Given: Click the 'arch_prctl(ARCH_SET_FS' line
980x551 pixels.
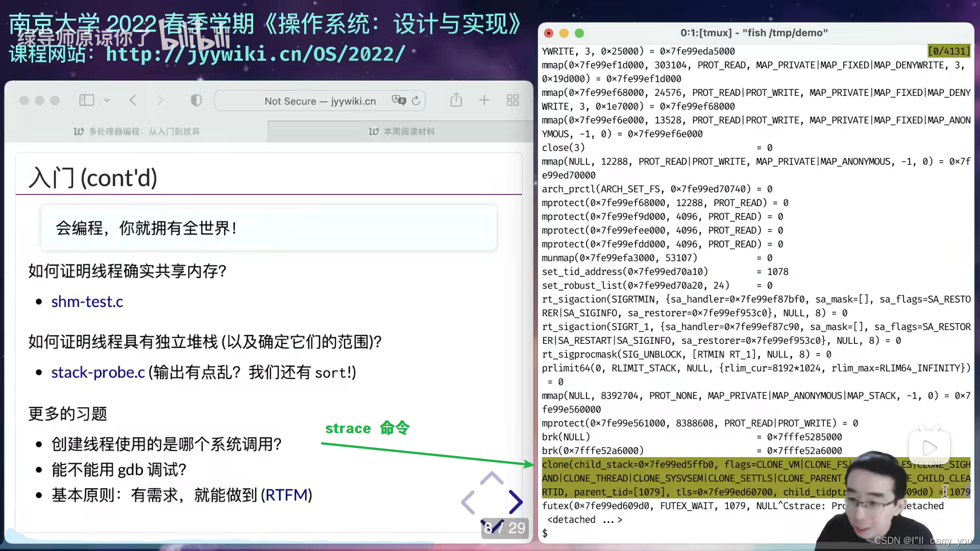Looking at the screenshot, I should [x=657, y=189].
